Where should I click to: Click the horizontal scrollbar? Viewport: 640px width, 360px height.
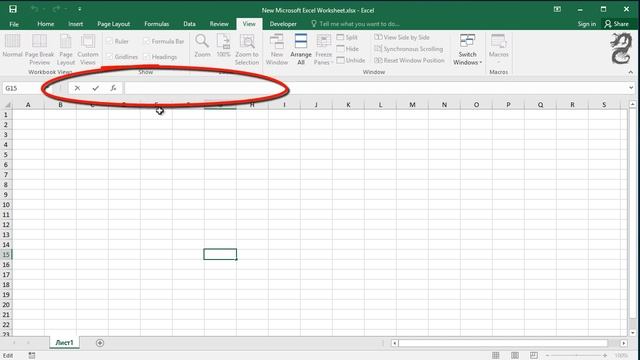[504, 343]
